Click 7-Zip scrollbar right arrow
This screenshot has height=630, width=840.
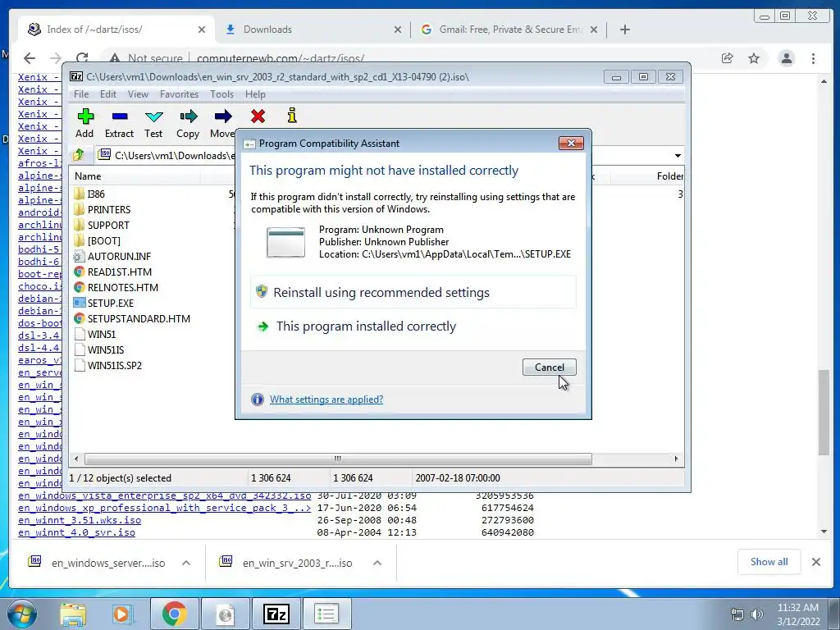pyautogui.click(x=676, y=459)
